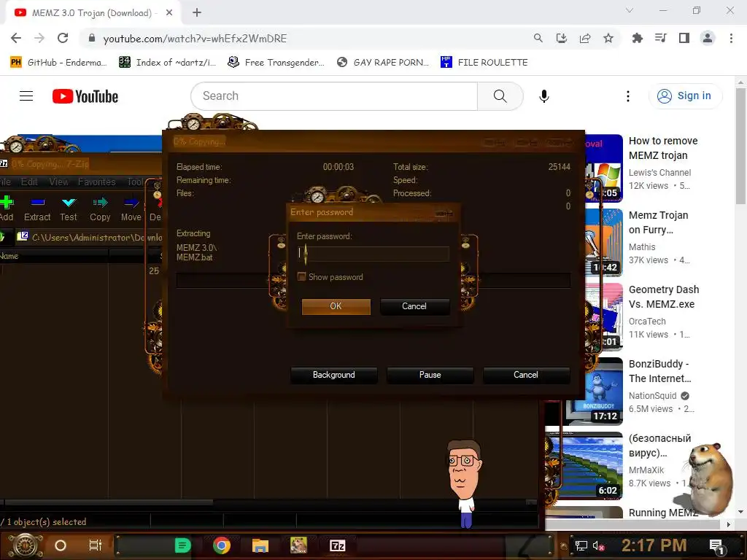Image resolution: width=747 pixels, height=560 pixels.
Task: Open a new browser tab
Action: click(197, 13)
